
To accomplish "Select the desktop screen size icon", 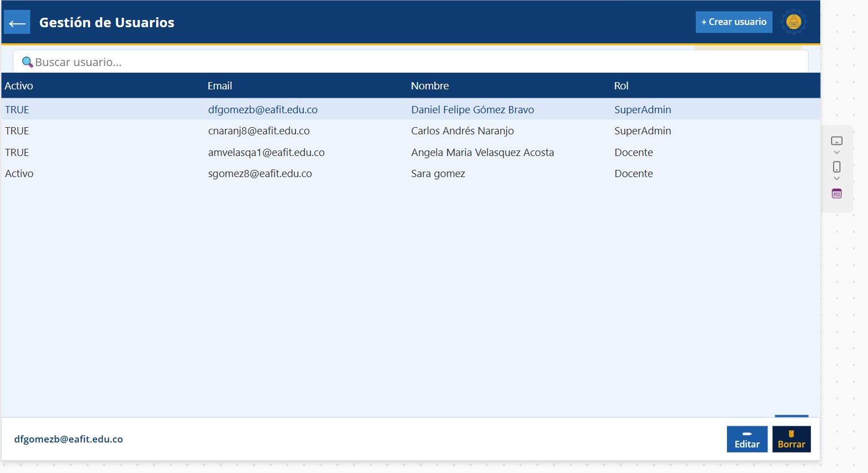I will tap(836, 141).
